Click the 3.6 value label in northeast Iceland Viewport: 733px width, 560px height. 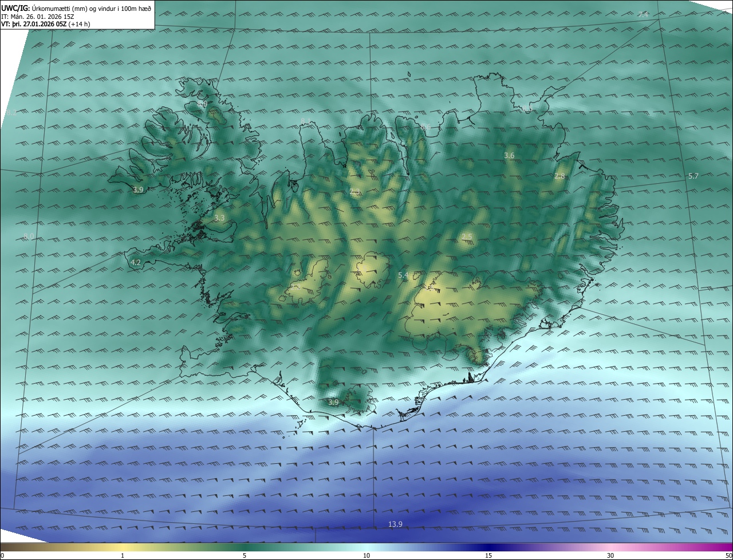[509, 156]
